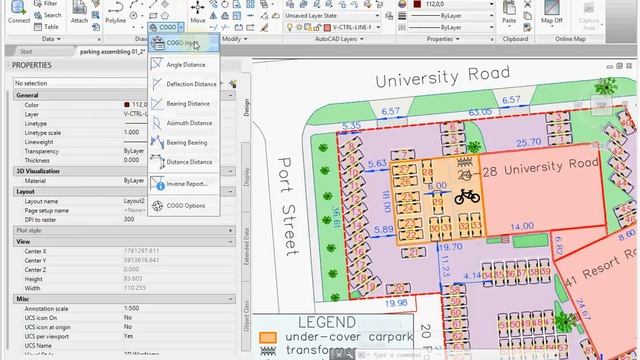Click the layer on/off lightbulb icon
The image size is (640, 360).
[289, 27]
